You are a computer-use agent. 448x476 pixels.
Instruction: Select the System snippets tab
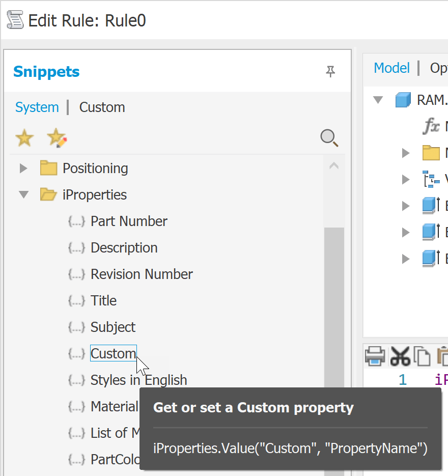(37, 107)
